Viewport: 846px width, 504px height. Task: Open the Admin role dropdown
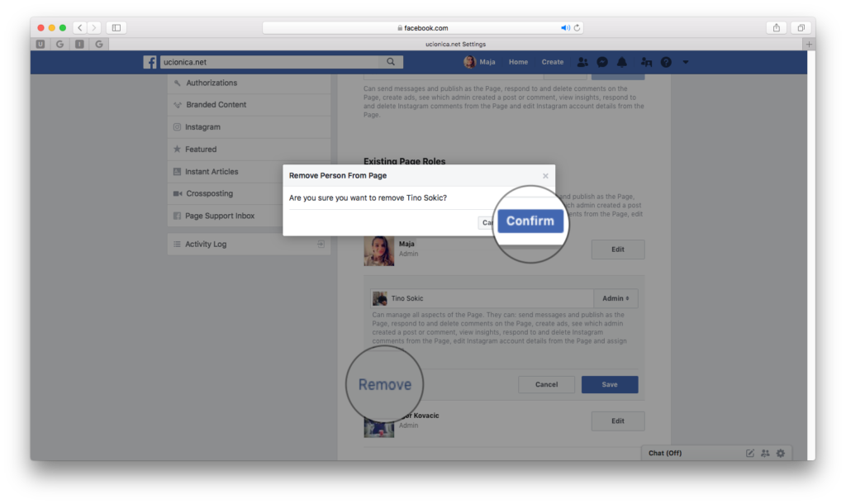(615, 298)
